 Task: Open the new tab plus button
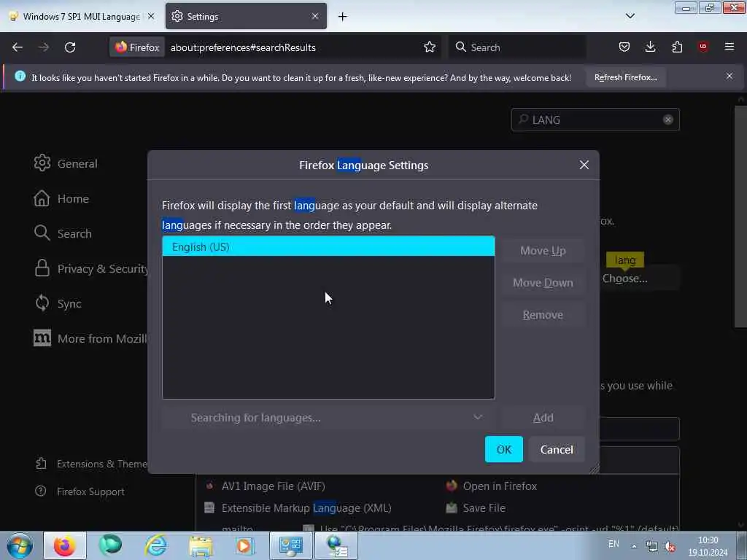pos(343,17)
